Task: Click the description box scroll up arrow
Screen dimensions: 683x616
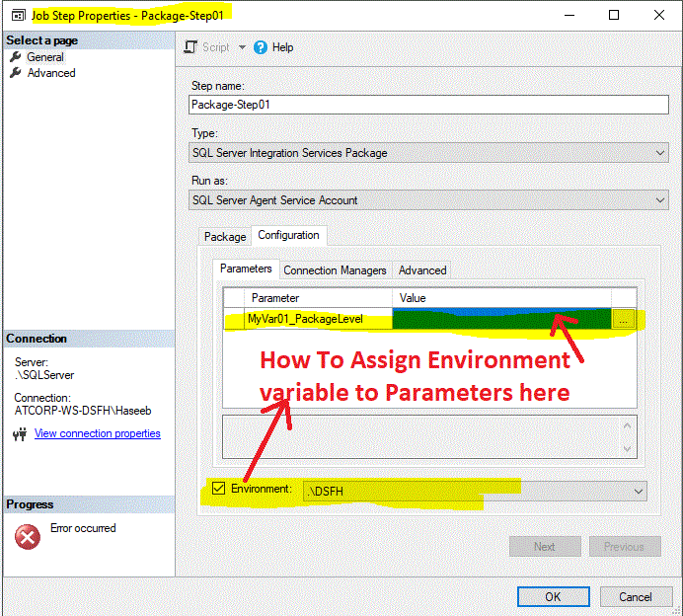Action: point(627,426)
